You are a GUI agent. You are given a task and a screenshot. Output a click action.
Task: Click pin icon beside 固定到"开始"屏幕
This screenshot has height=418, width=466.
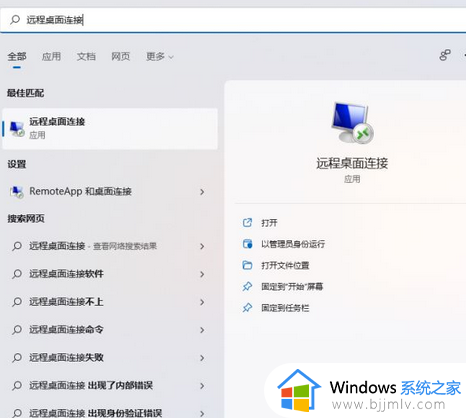click(x=247, y=287)
